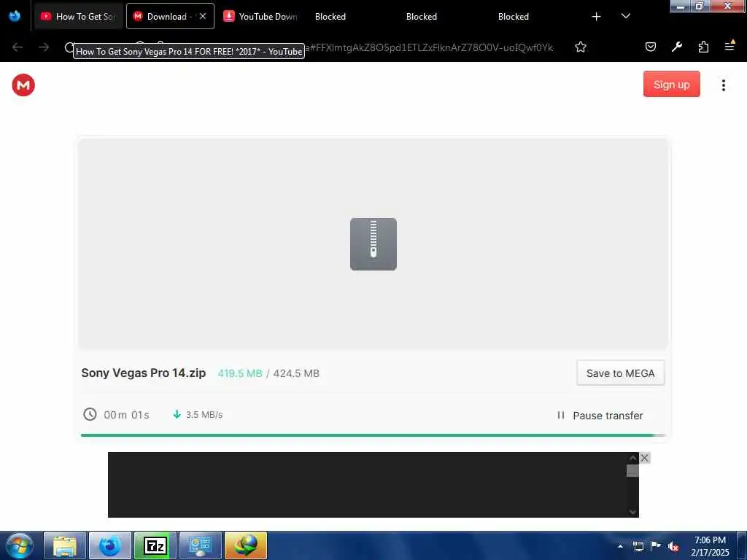The width and height of the screenshot is (747, 560).
Task: Expand the list all tabs chevron
Action: (626, 16)
